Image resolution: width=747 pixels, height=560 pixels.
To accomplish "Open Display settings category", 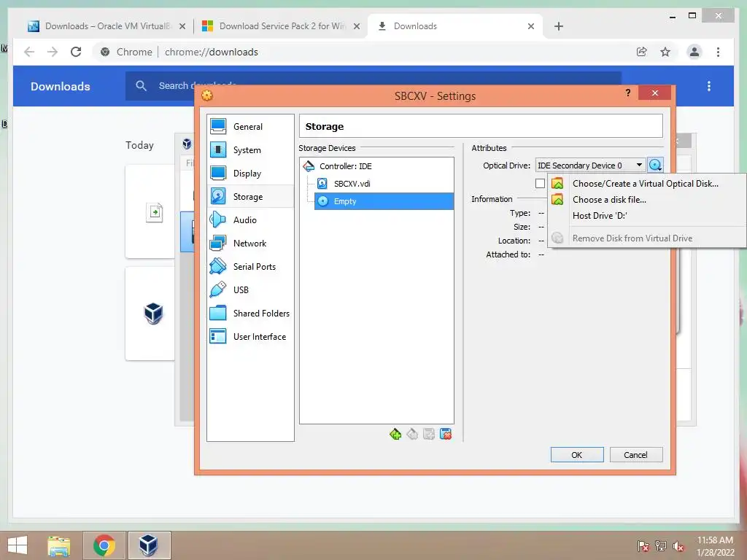I will tap(250, 174).
